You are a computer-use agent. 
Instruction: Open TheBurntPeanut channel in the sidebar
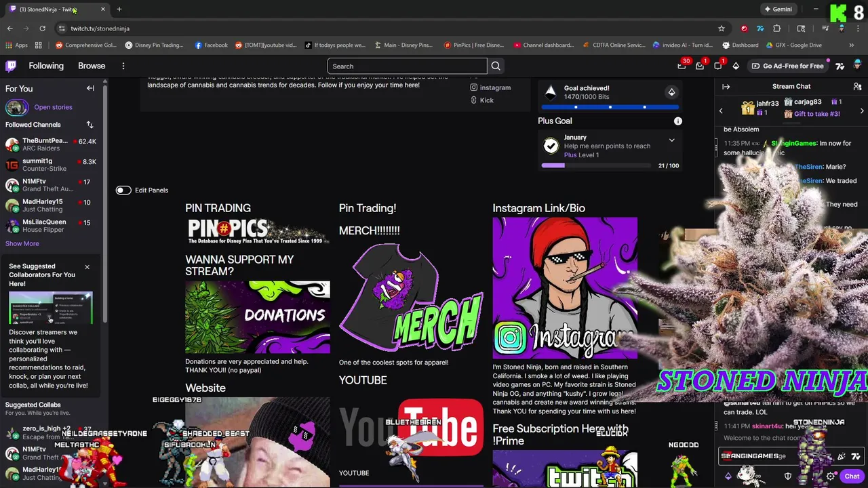[x=52, y=144]
